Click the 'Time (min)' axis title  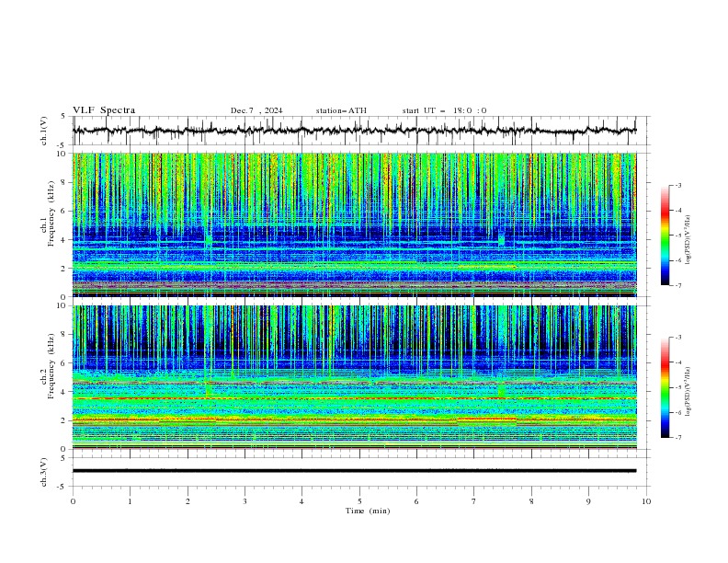pyautogui.click(x=368, y=511)
